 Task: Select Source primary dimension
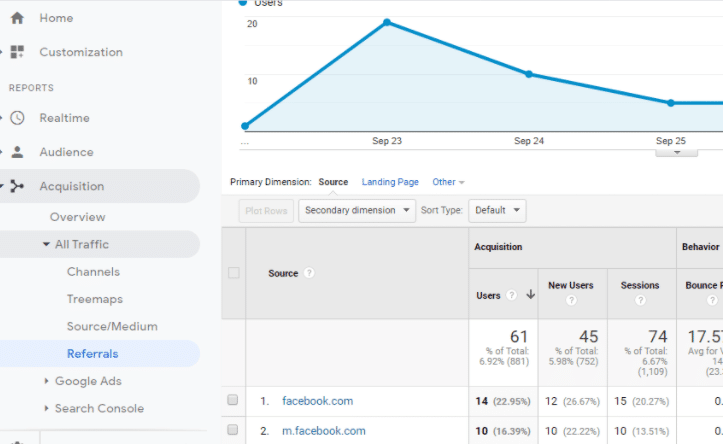(333, 182)
